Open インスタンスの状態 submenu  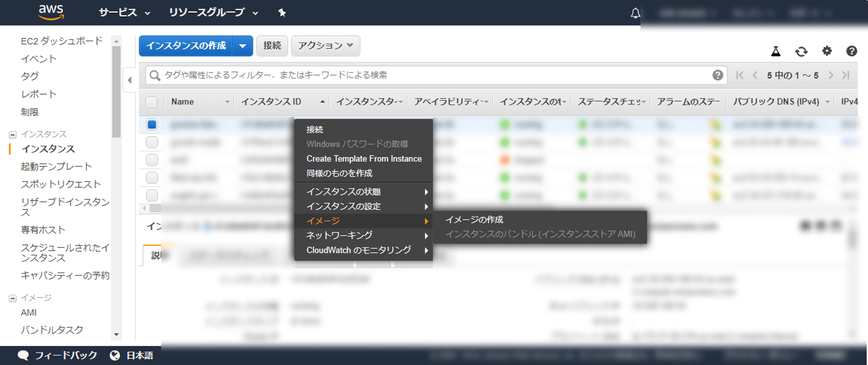pyautogui.click(x=364, y=192)
